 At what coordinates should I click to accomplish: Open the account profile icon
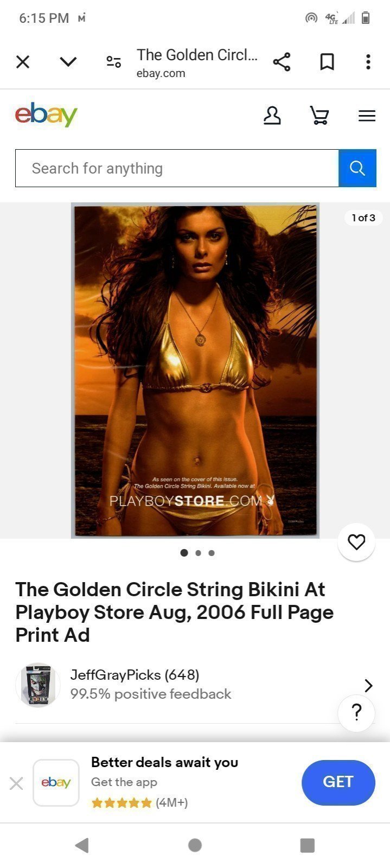point(272,116)
